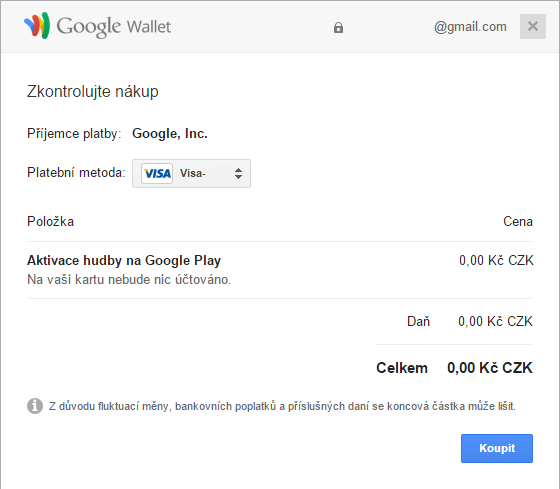Click the Visa card logo
This screenshot has width=560, height=489.
tap(157, 174)
